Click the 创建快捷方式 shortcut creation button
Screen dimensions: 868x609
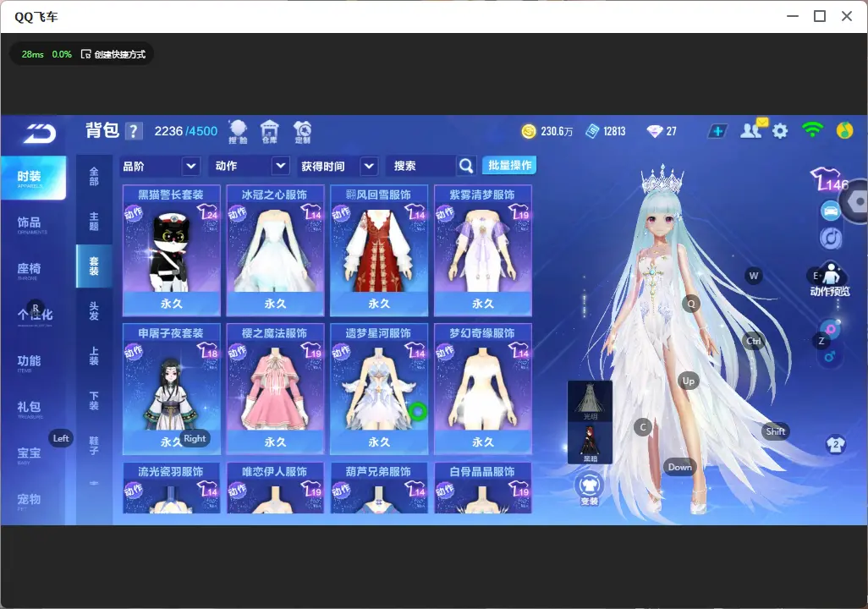coord(113,54)
